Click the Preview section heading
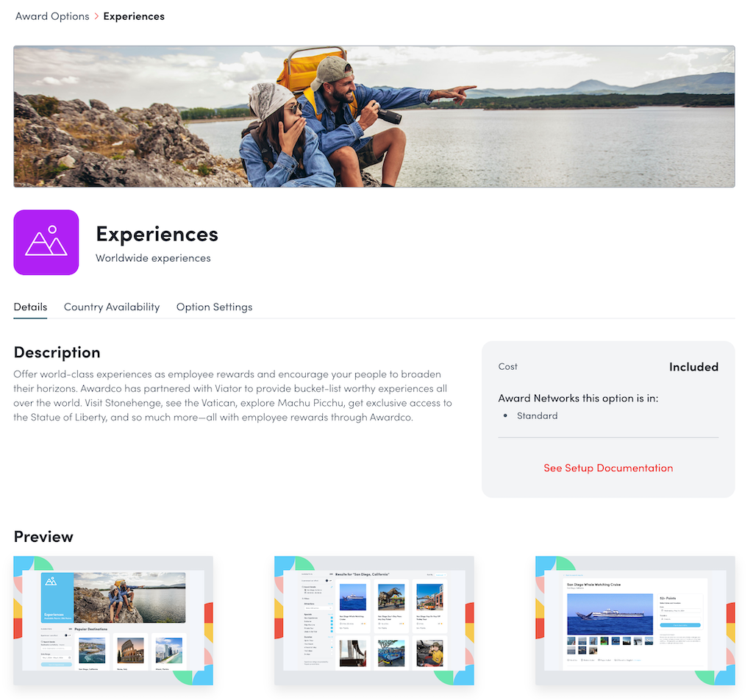This screenshot has width=753, height=700. click(43, 536)
